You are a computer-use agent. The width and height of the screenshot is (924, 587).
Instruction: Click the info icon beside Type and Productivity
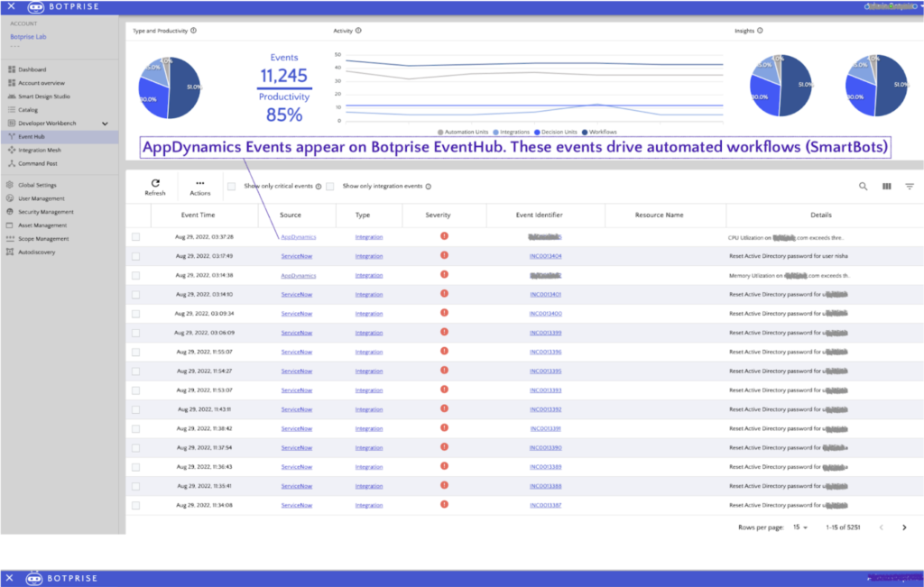193,31
